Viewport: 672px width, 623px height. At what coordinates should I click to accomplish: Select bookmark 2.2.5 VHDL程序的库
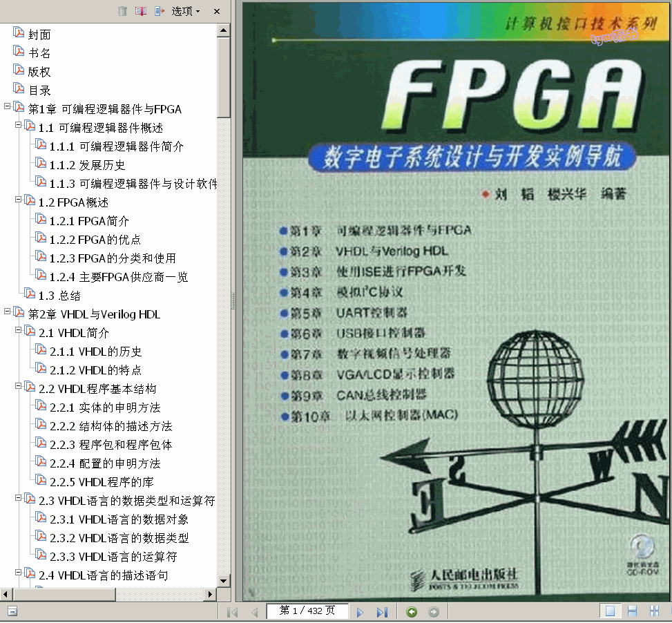point(102,482)
